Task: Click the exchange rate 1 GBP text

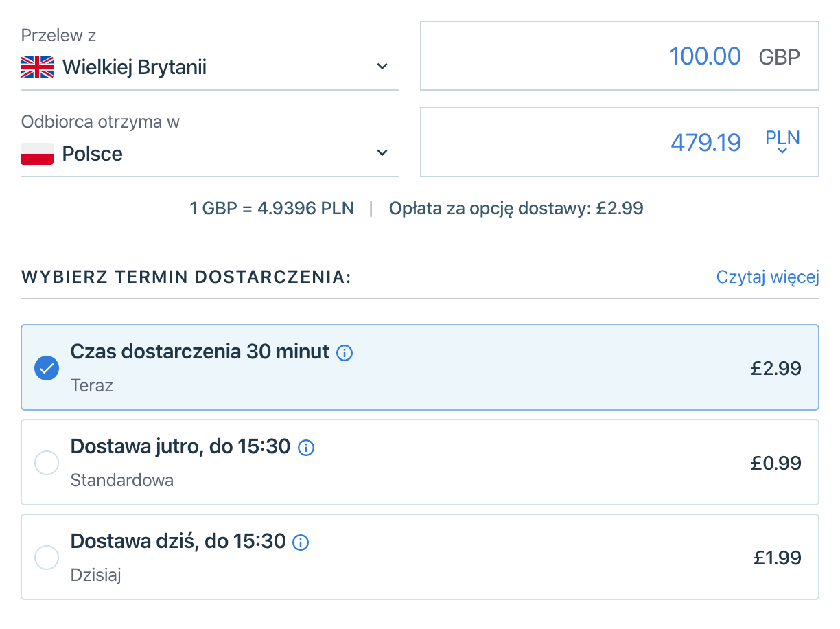Action: tap(272, 209)
